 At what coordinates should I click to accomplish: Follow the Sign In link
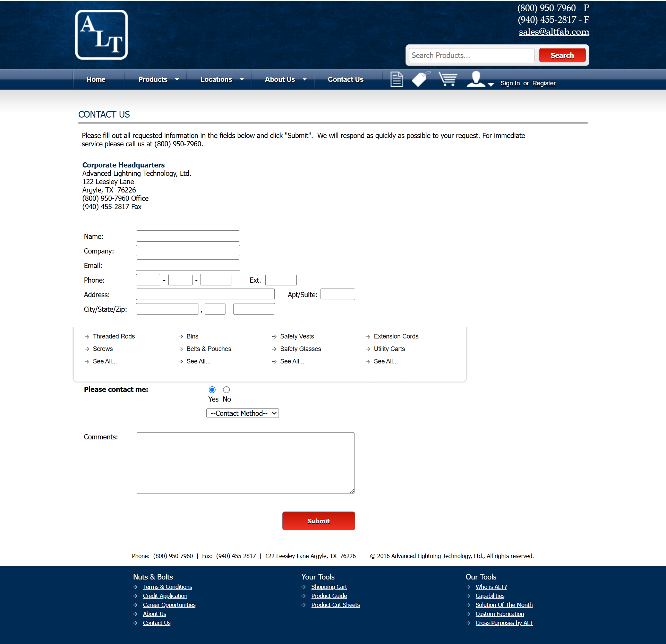coord(510,83)
